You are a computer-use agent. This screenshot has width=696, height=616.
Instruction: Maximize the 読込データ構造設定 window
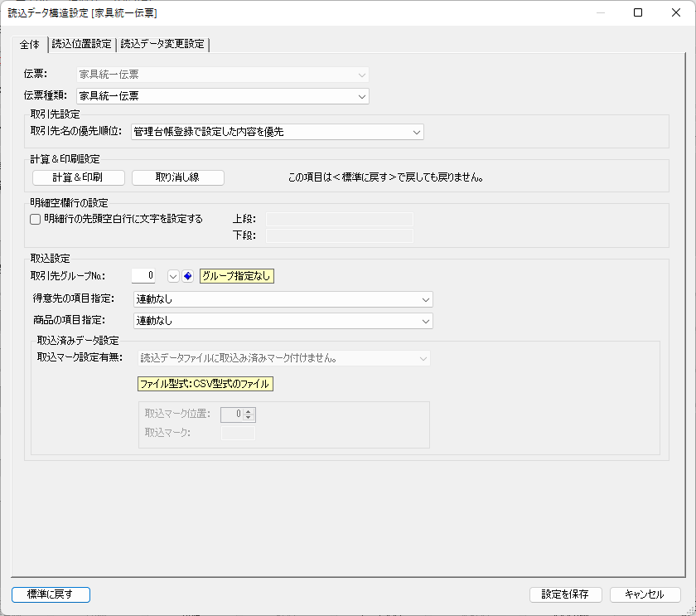tap(638, 12)
